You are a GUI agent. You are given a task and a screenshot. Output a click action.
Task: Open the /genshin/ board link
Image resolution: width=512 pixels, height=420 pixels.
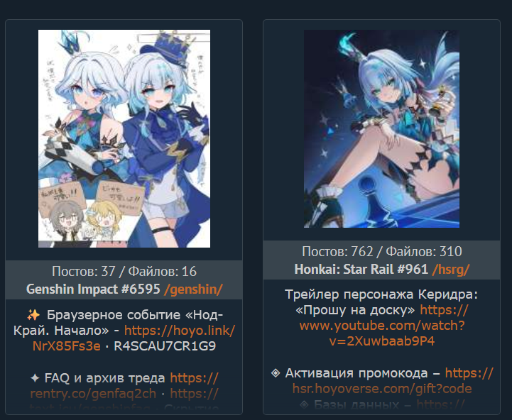(x=193, y=289)
